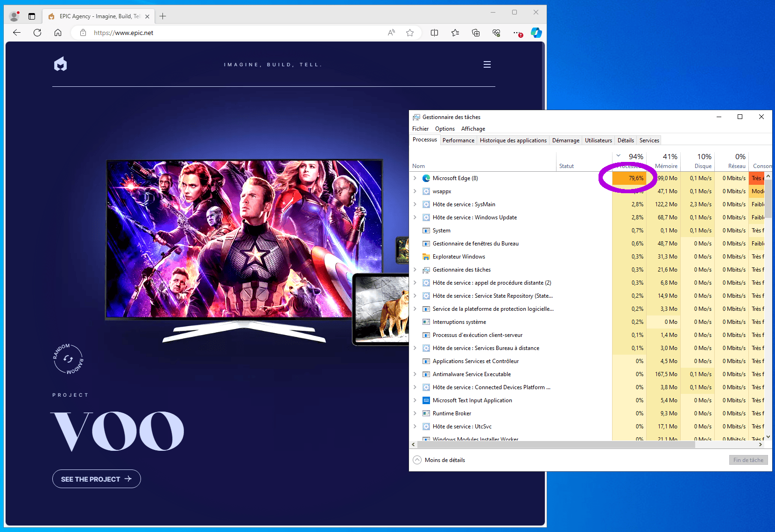
Task: Click SEE THE PROJECT button
Action: (x=96, y=479)
